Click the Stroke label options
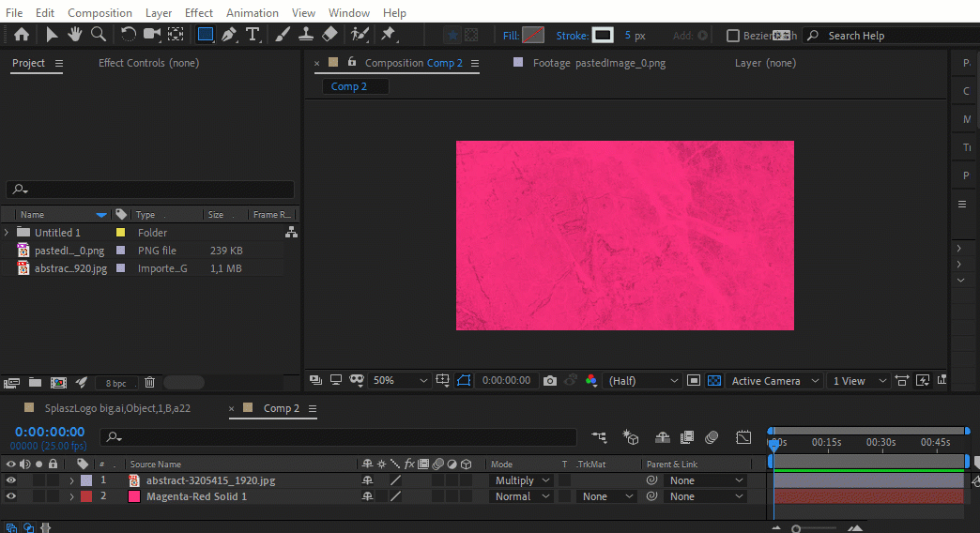Viewport: 980px width, 533px height. 572,36
